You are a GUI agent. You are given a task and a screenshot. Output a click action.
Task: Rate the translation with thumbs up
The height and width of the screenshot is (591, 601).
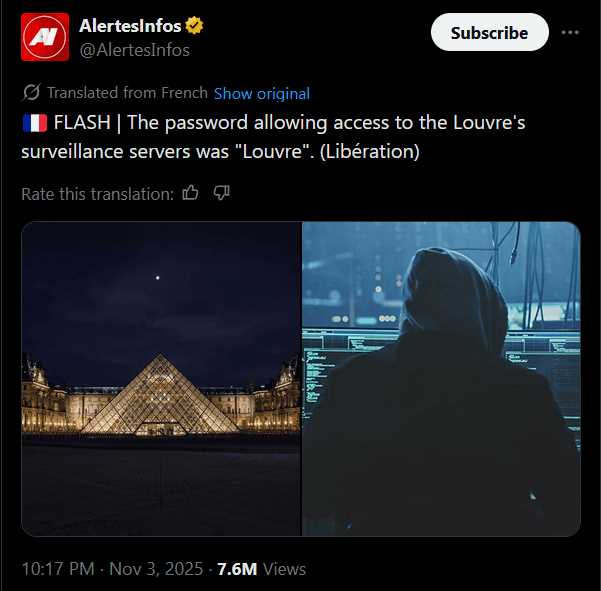(190, 193)
